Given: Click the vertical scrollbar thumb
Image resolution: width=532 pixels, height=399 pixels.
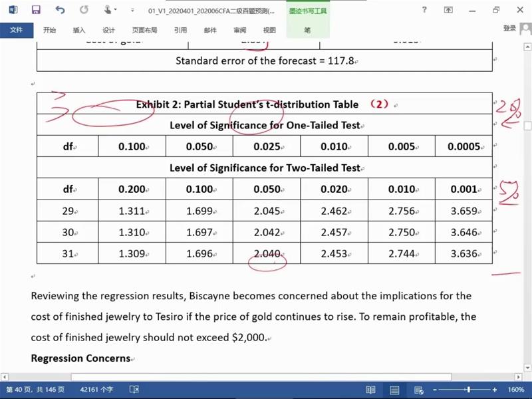Looking at the screenshot, I should pos(527,126).
